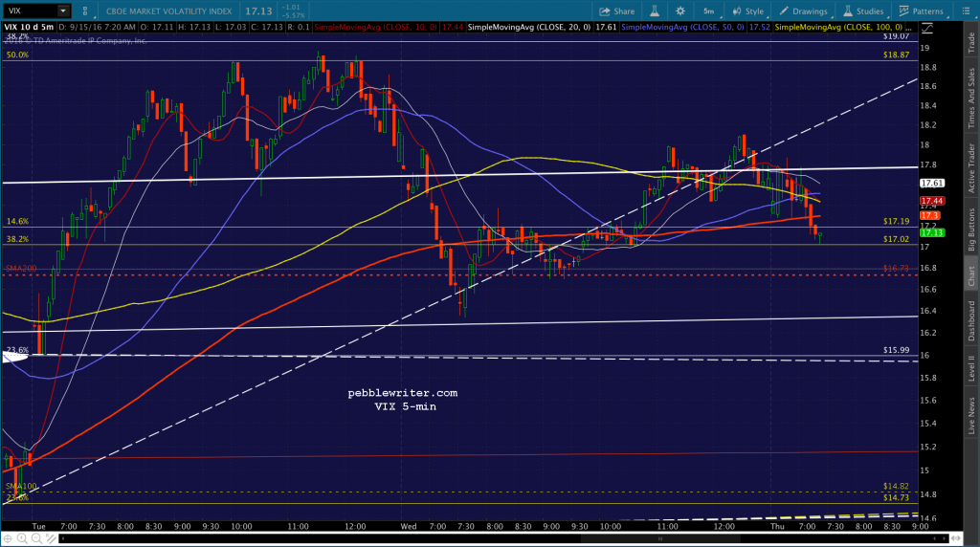Open the Times And Sales side tab

(971, 98)
